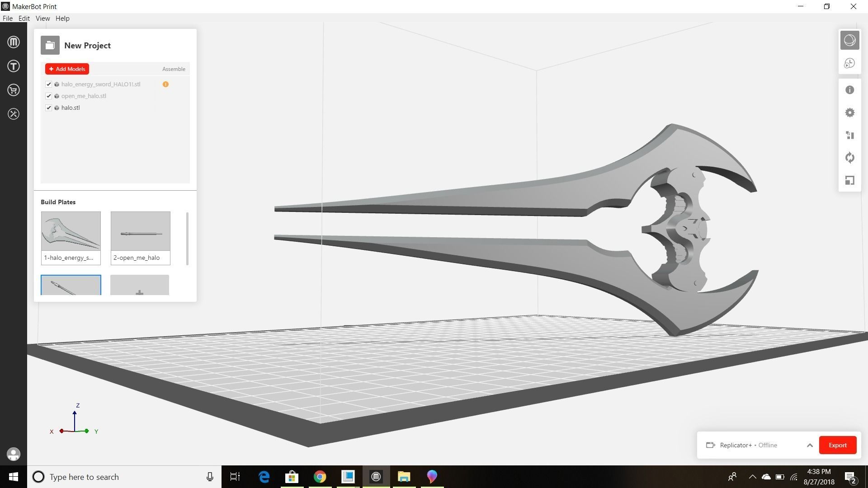Select the model view sphere icon

tap(849, 40)
